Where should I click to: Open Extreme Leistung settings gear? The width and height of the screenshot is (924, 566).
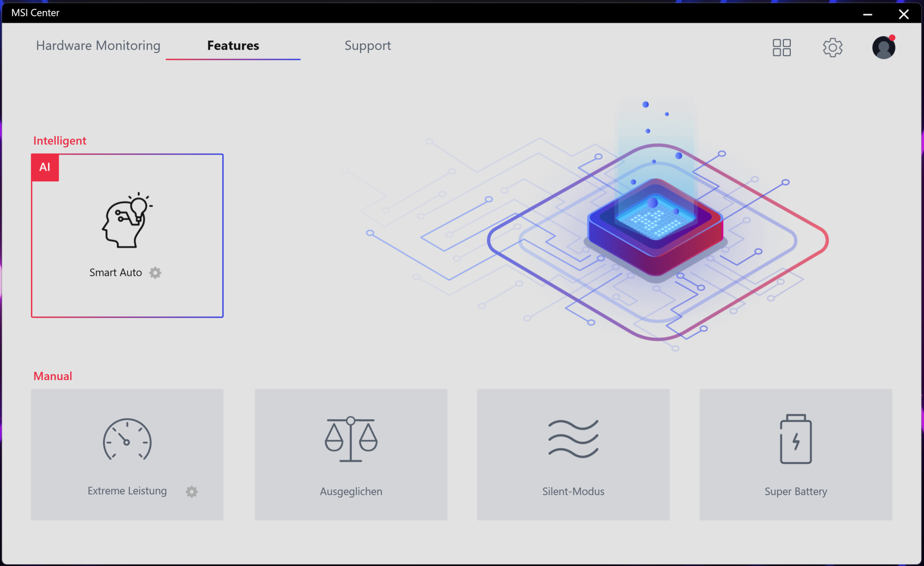pos(192,491)
